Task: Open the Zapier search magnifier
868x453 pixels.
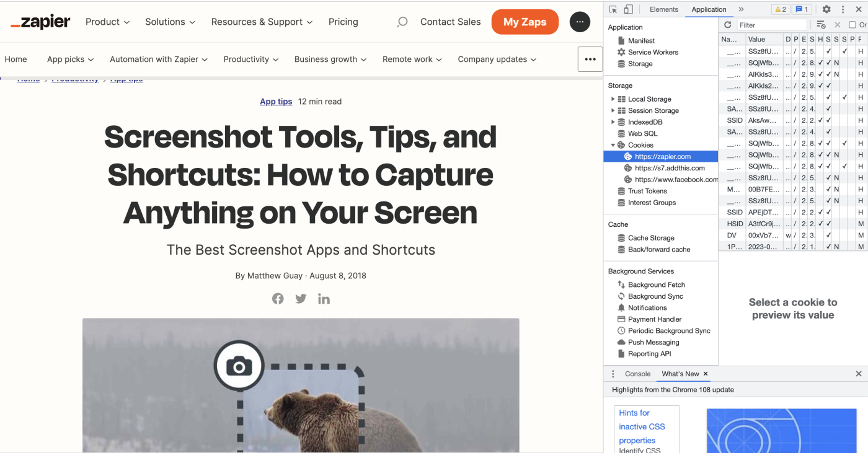Action: coord(402,22)
